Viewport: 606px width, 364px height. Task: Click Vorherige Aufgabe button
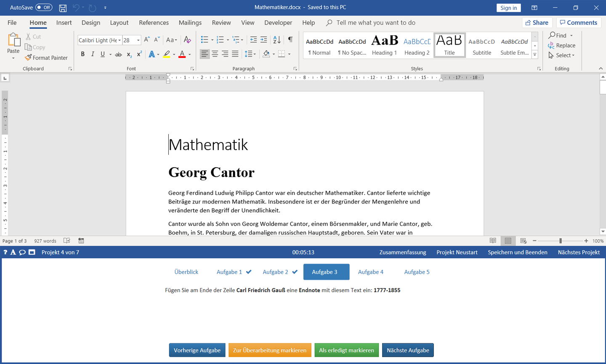197,350
